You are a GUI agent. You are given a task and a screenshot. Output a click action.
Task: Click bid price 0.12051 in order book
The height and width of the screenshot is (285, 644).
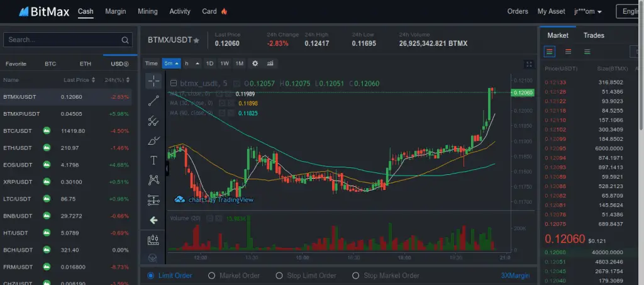click(555, 262)
